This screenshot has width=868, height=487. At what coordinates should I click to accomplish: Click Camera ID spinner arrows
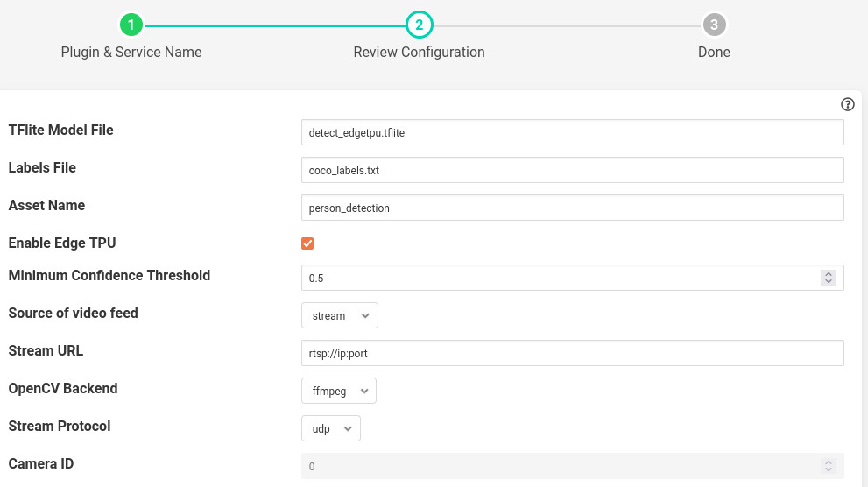pyautogui.click(x=828, y=466)
